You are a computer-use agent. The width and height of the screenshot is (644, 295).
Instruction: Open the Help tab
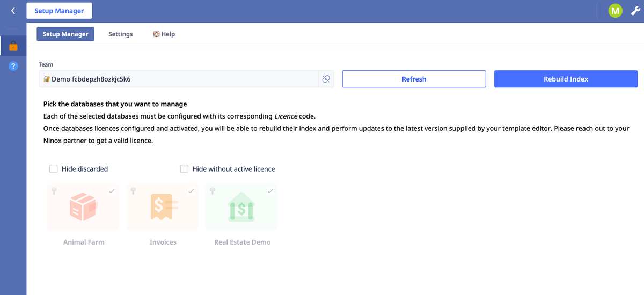click(164, 34)
